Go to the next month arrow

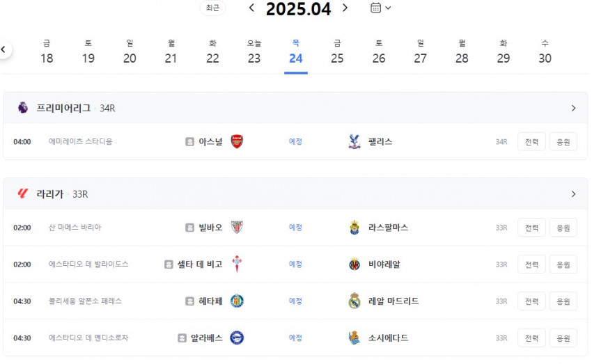pos(345,8)
